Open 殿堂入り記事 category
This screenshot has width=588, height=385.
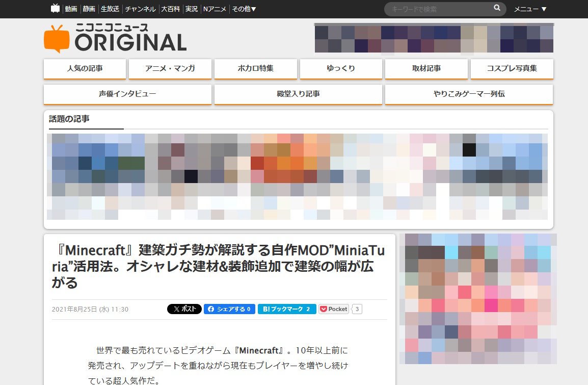pyautogui.click(x=298, y=94)
